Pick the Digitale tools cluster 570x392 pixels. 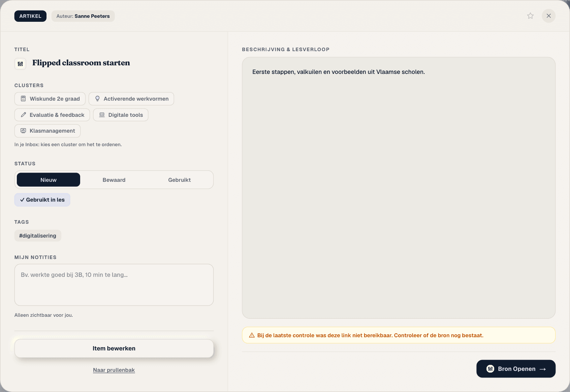click(x=121, y=115)
